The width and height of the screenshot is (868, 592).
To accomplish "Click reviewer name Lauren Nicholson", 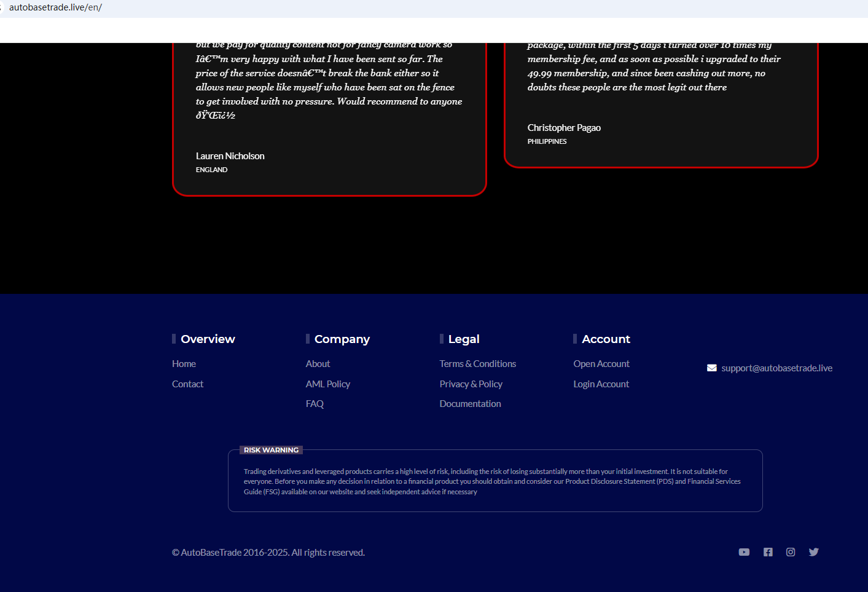I will pos(230,156).
